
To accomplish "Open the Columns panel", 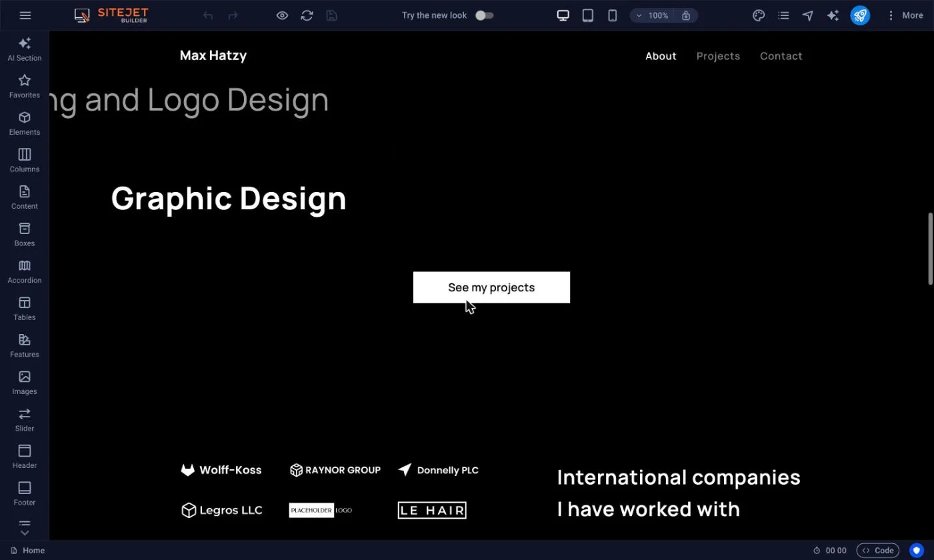I will [x=25, y=161].
